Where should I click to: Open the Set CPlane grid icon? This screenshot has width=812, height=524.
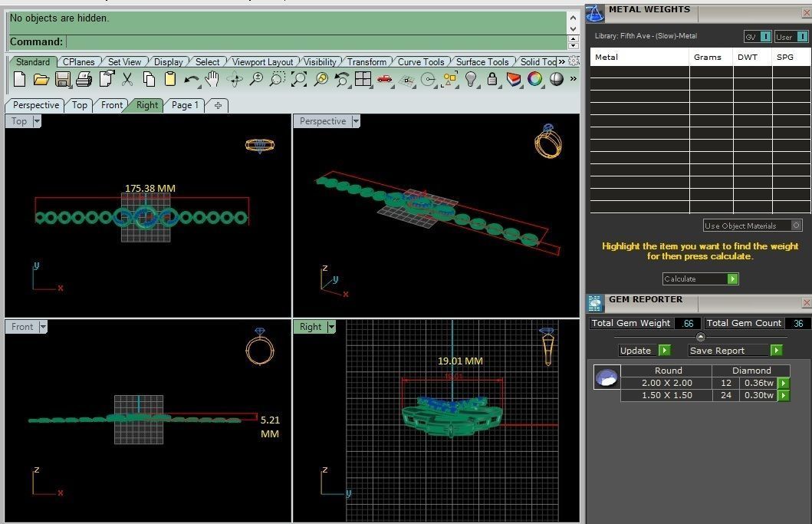point(407,80)
